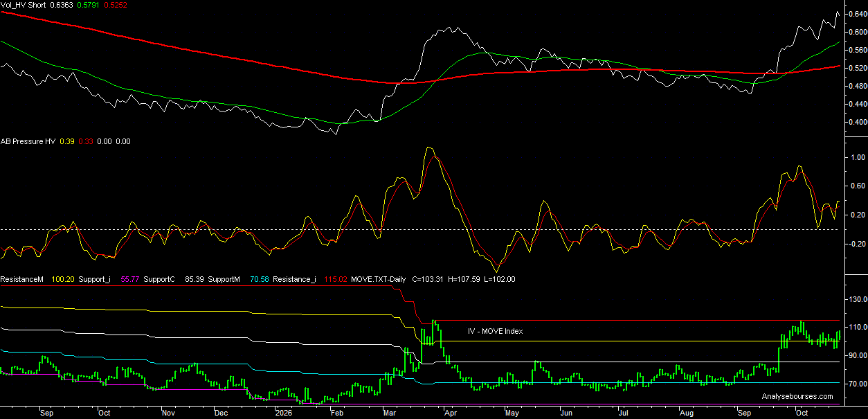Click the 0.440 axis label

pyautogui.click(x=857, y=105)
